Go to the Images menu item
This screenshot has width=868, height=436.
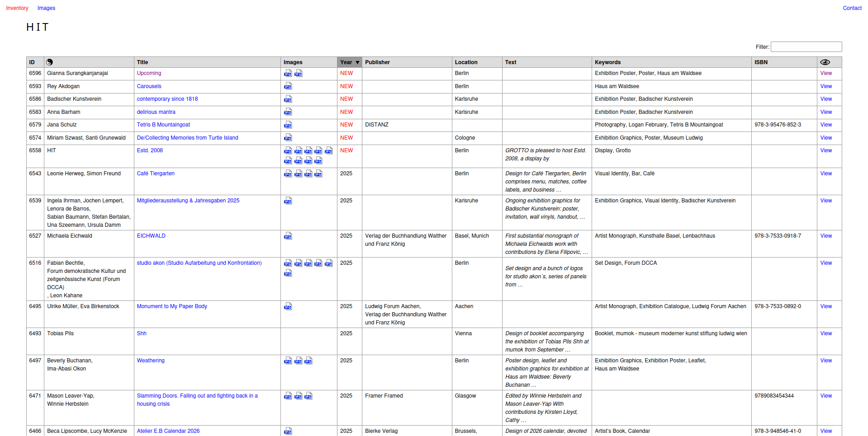[x=46, y=8]
